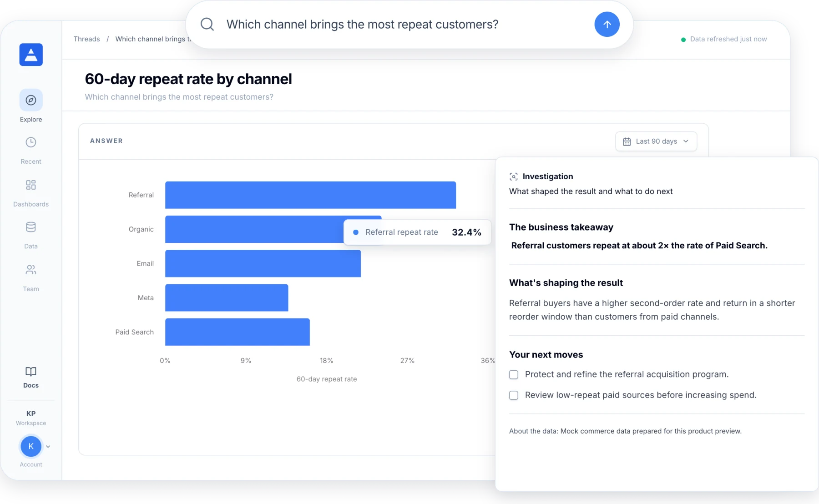
Task: Check 'Review low-repeat paid sources' move
Action: [514, 395]
